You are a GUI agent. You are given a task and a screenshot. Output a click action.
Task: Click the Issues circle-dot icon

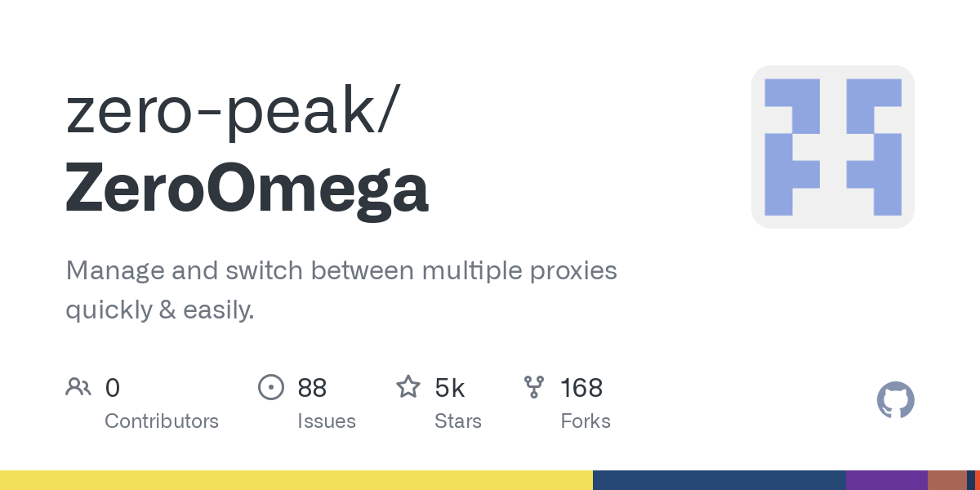[x=270, y=386]
